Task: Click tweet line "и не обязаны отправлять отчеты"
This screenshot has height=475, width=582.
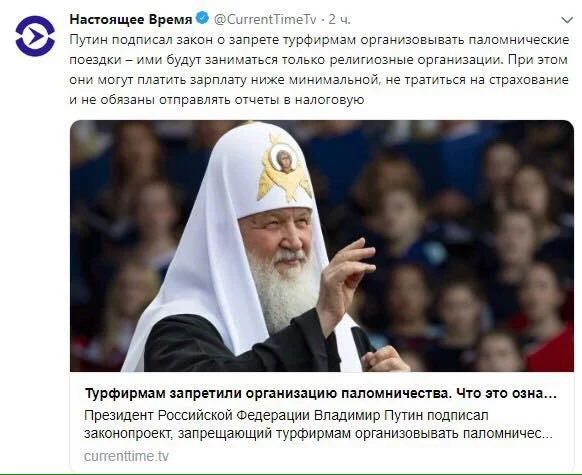Action: point(217,99)
